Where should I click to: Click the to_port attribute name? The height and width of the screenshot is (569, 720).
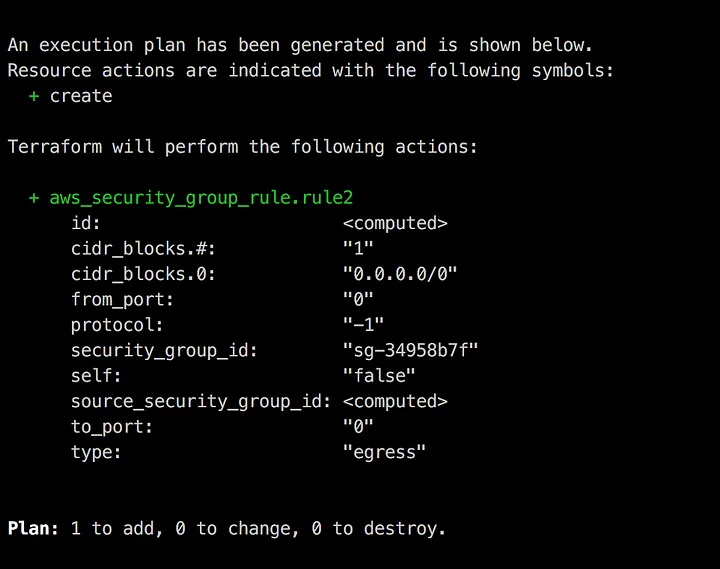(x=112, y=427)
